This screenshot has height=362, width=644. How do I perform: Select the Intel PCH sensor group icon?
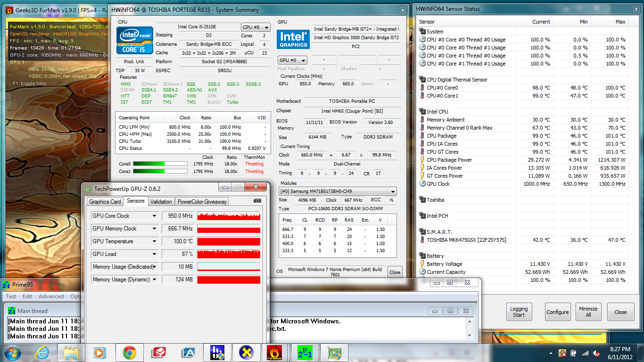tap(422, 216)
